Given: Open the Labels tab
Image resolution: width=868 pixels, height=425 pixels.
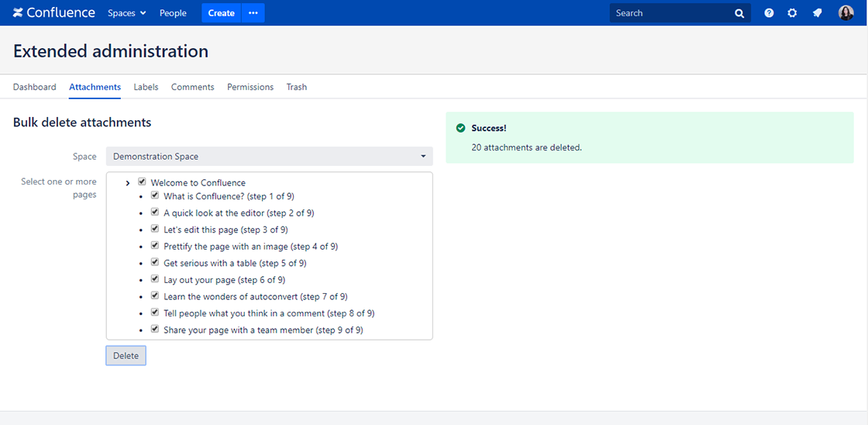Looking at the screenshot, I should [146, 87].
